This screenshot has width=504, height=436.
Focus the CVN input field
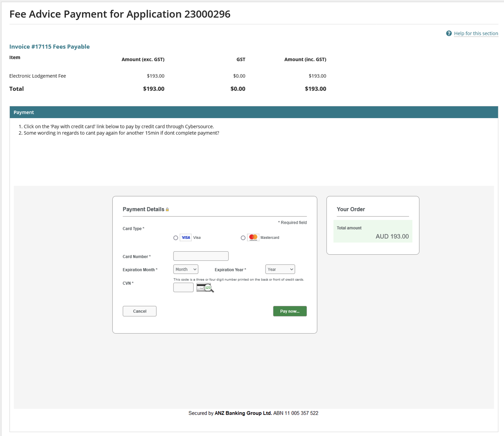[183, 287]
